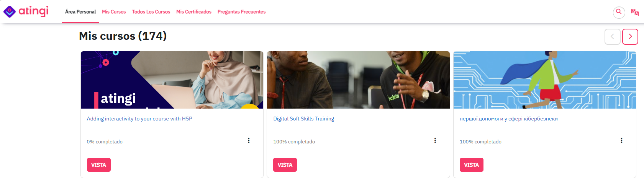The image size is (644, 187).
Task: Open Mis Certificados page
Action: point(194,12)
